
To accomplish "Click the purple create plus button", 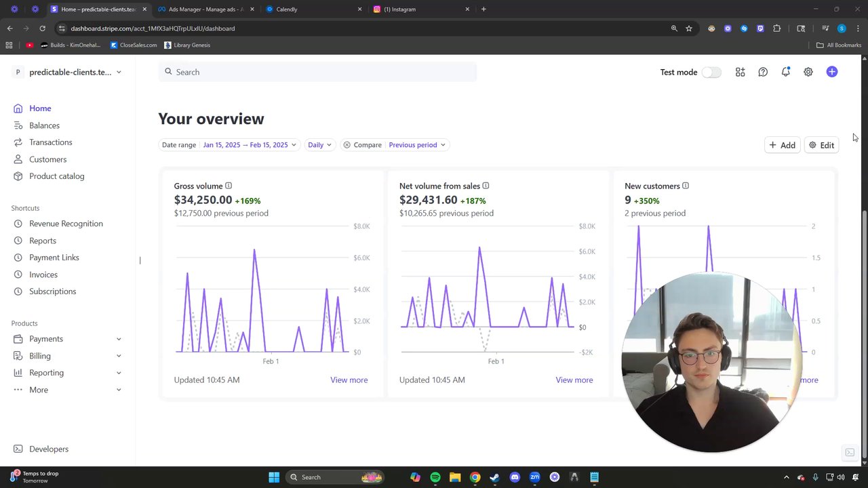I will click(x=832, y=72).
